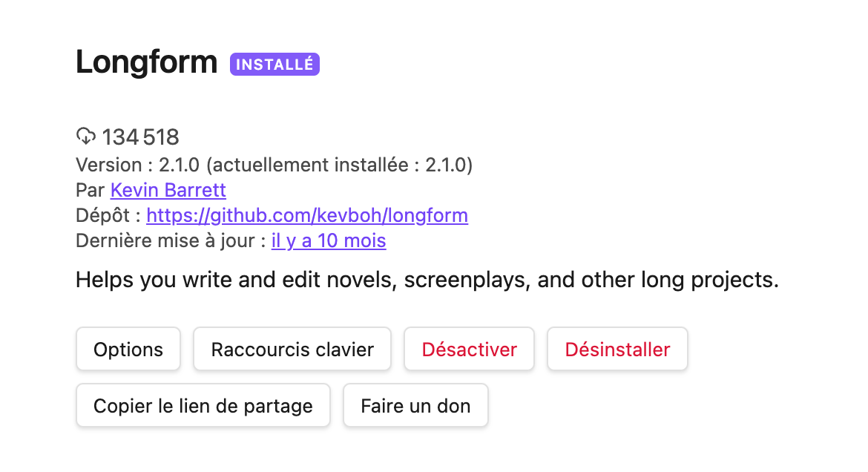
Task: Copy the share link via "Copier le lien de partage"
Action: (x=203, y=406)
